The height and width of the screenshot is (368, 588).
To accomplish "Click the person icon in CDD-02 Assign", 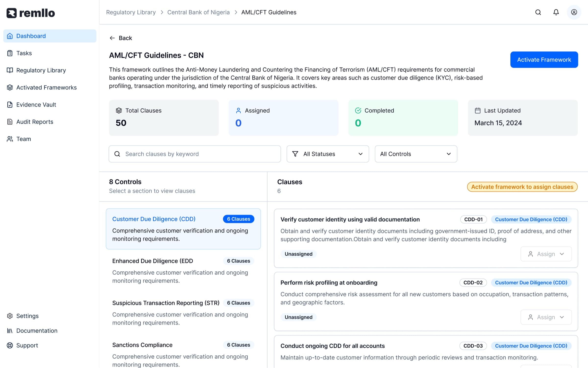I will click(531, 317).
